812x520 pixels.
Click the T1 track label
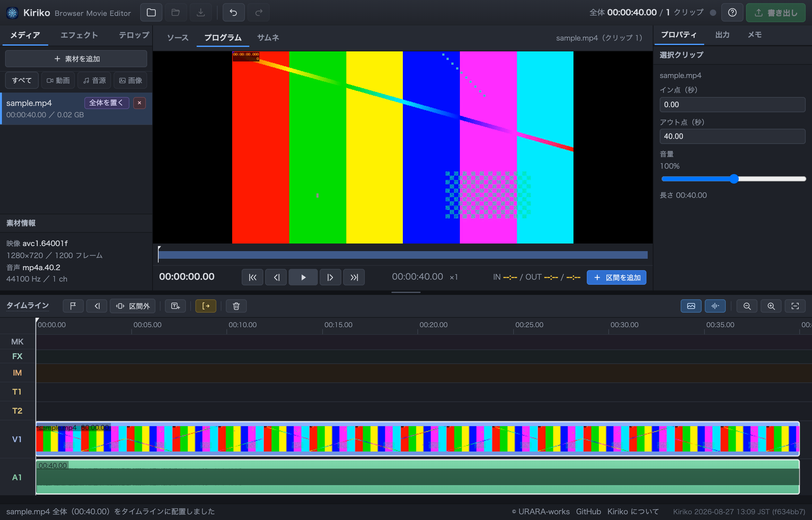click(x=17, y=392)
